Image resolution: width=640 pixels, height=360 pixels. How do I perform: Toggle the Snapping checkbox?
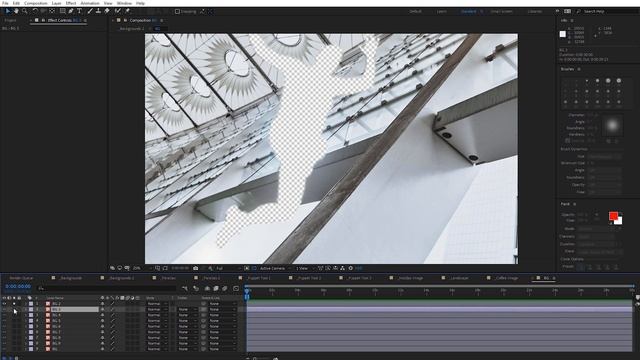pos(177,11)
